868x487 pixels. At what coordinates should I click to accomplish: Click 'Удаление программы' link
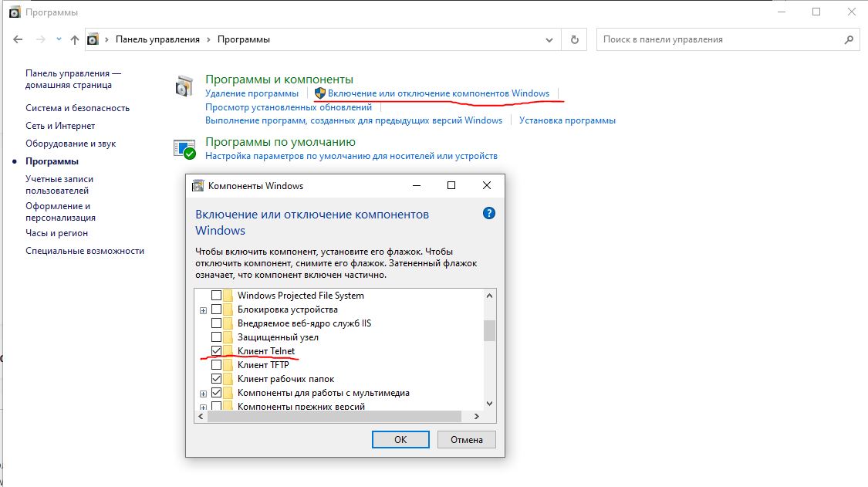[x=252, y=93]
